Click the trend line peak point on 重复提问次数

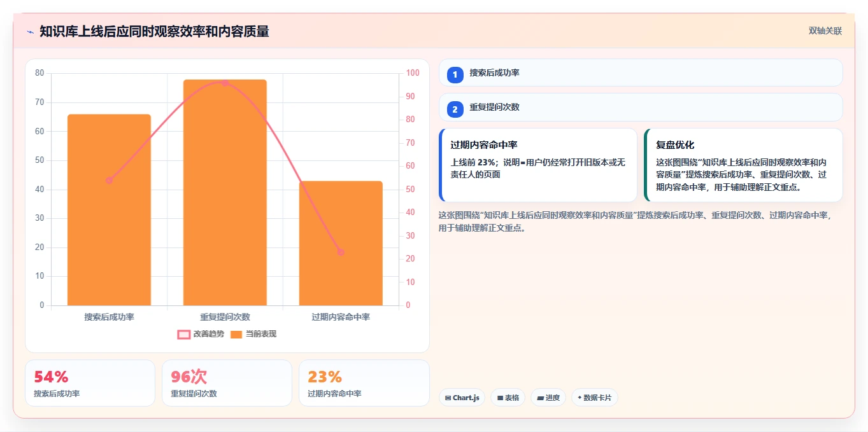point(225,83)
